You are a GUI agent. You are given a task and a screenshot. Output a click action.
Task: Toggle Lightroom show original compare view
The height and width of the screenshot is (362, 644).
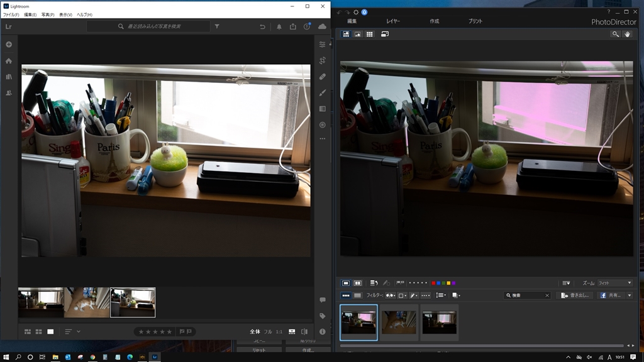(x=304, y=331)
